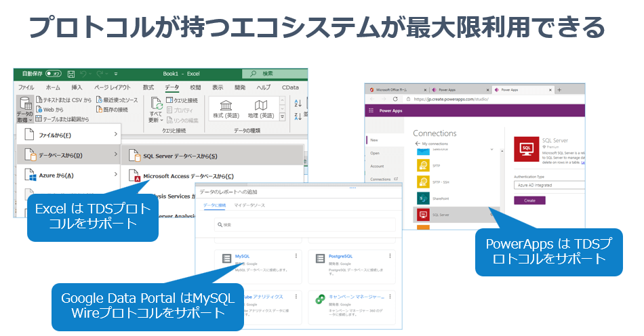Click the Web から button

tap(49, 110)
